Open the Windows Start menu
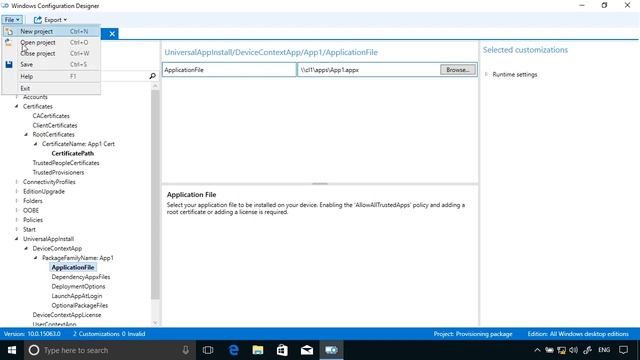The height and width of the screenshot is (360, 640). (x=11, y=350)
